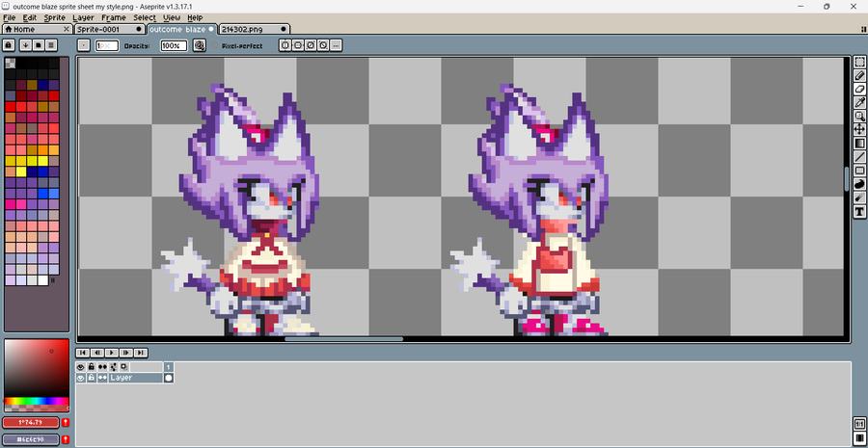This screenshot has height=448, width=868.
Task: Open the palette options menu
Action: click(51, 45)
